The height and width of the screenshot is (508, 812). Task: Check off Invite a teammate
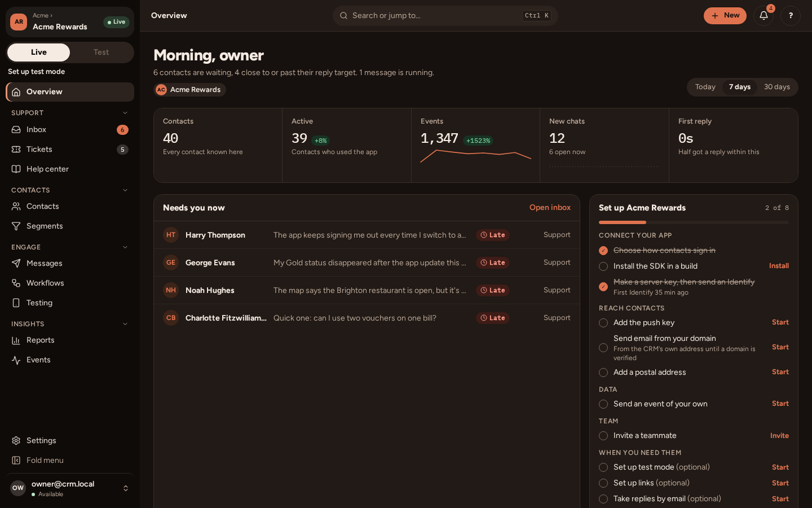[x=603, y=436]
